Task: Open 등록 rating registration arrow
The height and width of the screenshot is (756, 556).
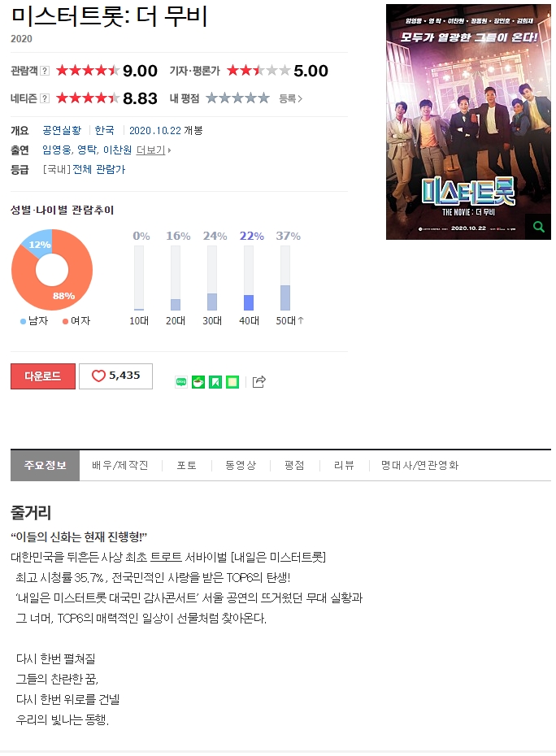Action: [x=291, y=99]
